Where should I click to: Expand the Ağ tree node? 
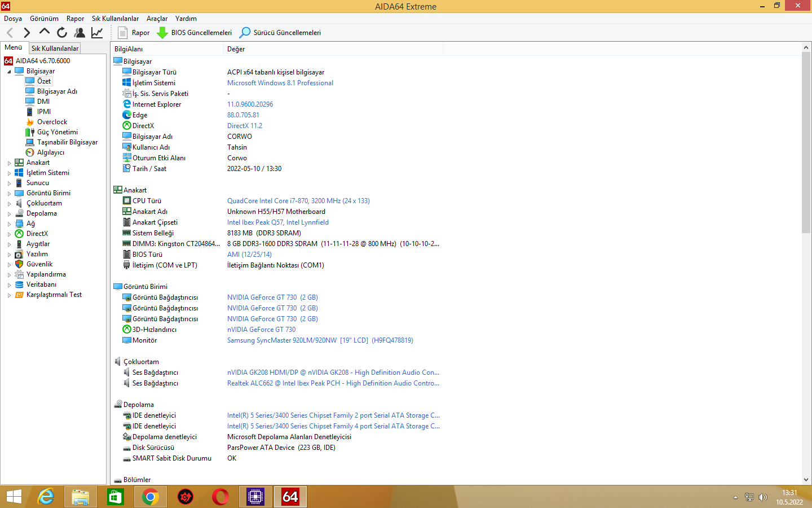tap(9, 224)
